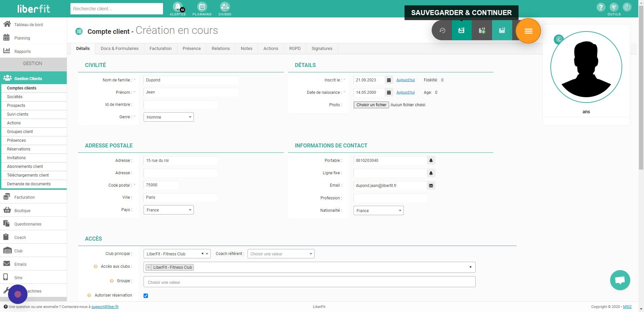Open the Alertes bell icon

[x=178, y=7]
